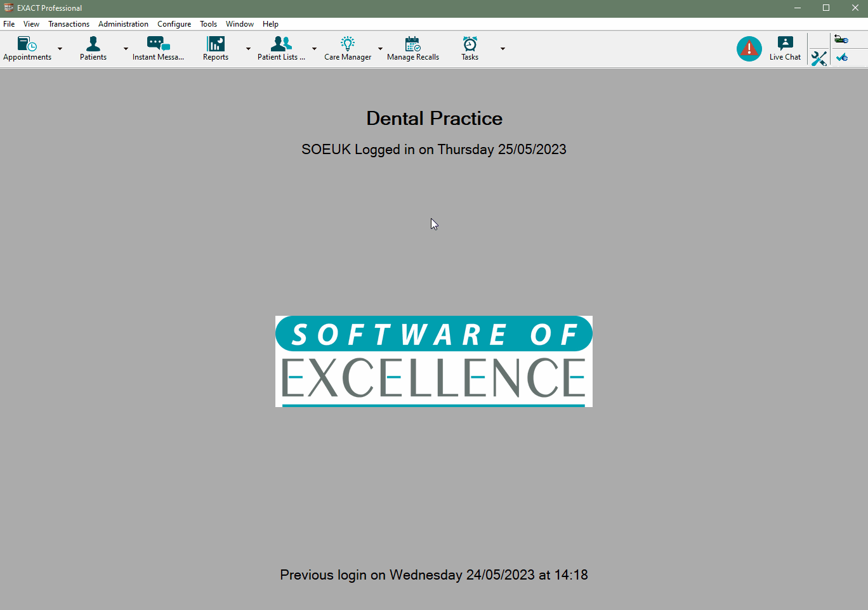Open the Appointments book
Viewport: 868px width, 610px height.
(27, 48)
